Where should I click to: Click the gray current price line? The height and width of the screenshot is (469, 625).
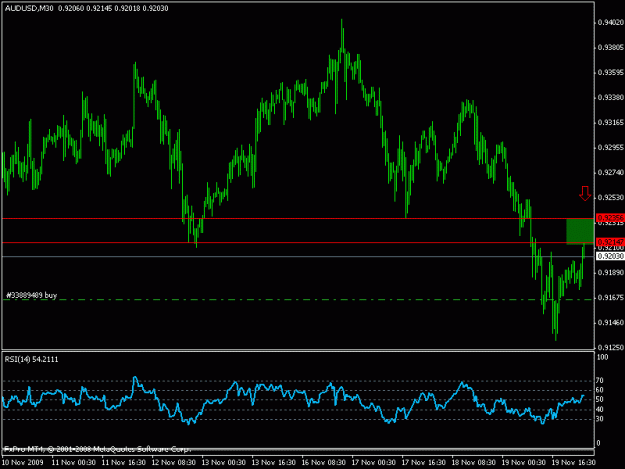[298, 256]
